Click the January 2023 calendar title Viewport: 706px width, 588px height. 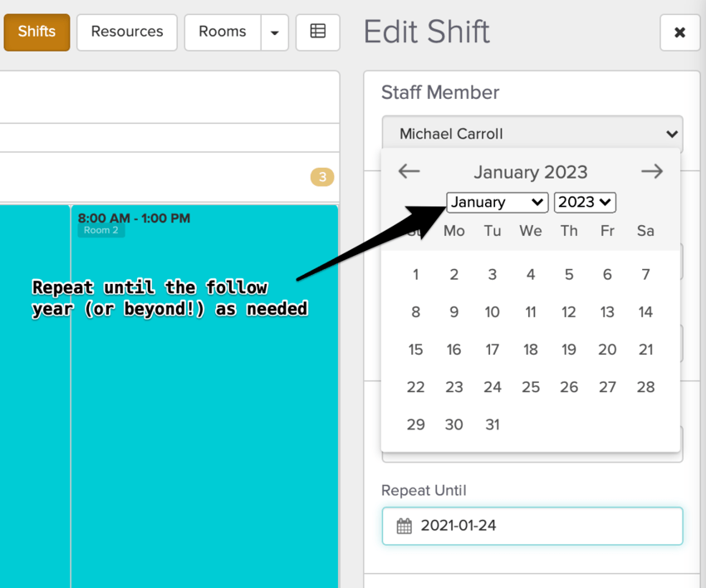coord(531,172)
